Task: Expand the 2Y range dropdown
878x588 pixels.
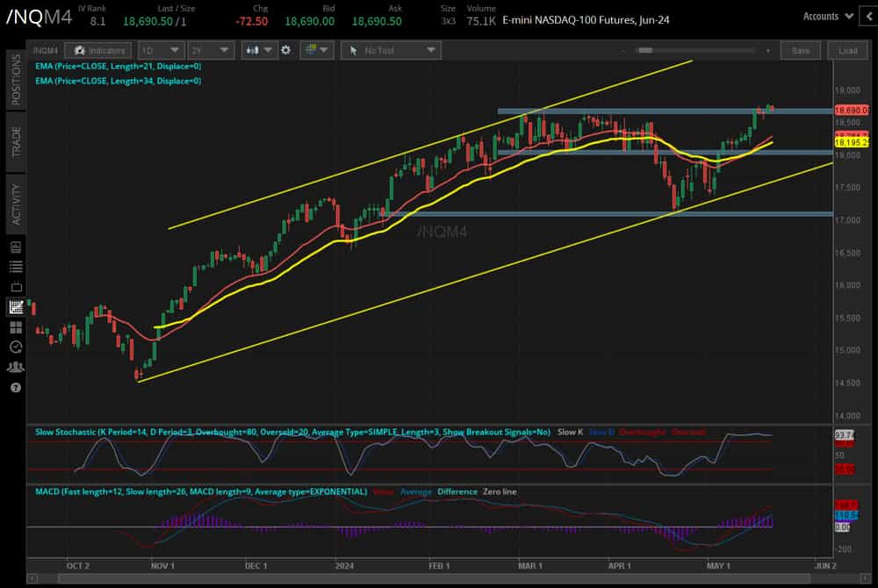Action: point(209,50)
